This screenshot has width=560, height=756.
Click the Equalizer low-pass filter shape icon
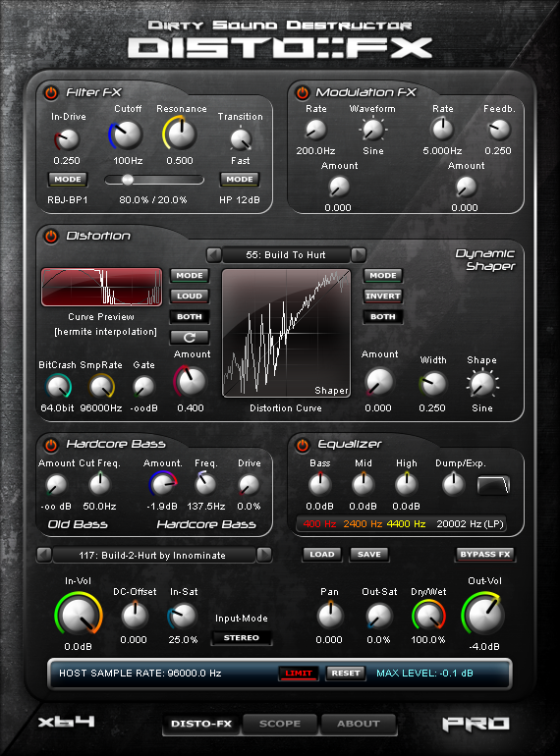493,485
